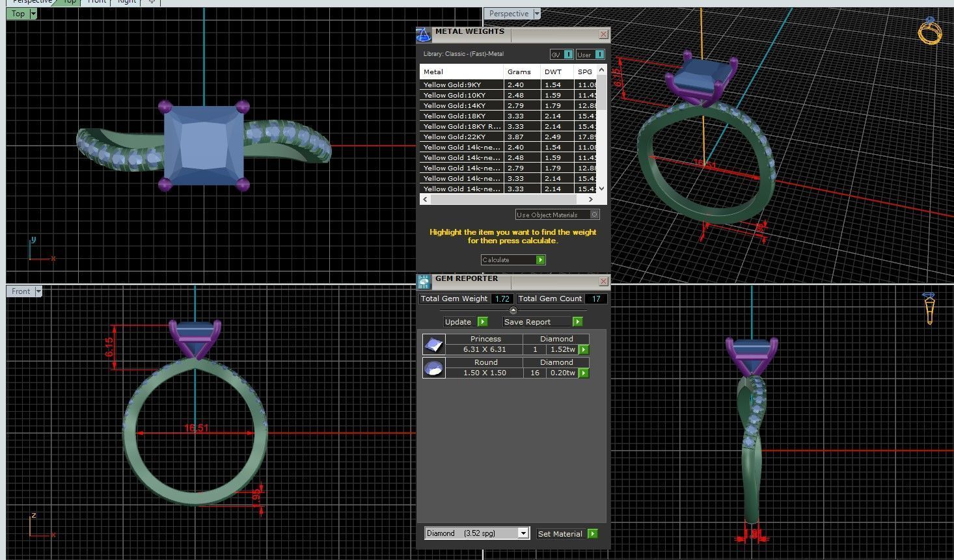
Task: Click metal table vertical scrollbar up arrow
Action: point(601,70)
